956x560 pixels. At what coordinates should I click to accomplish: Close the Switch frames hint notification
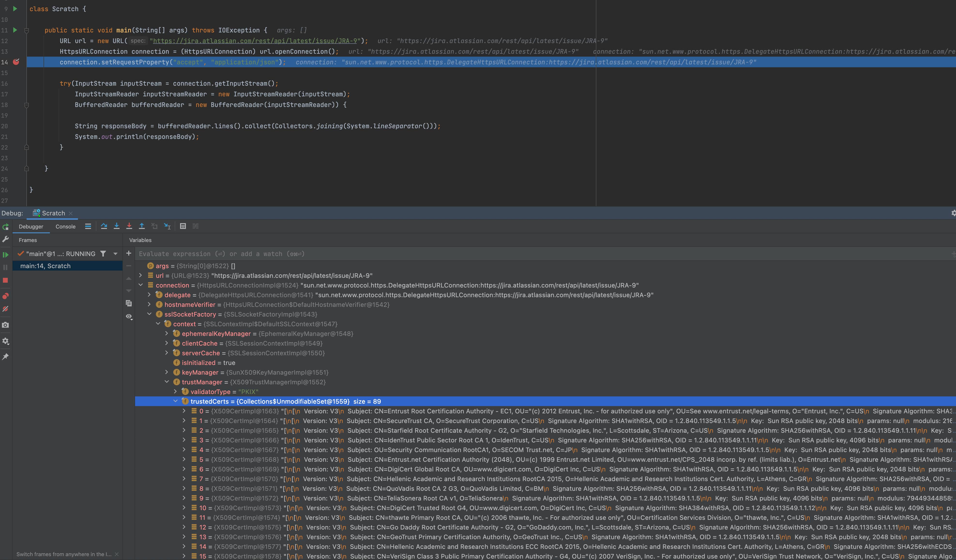(116, 554)
